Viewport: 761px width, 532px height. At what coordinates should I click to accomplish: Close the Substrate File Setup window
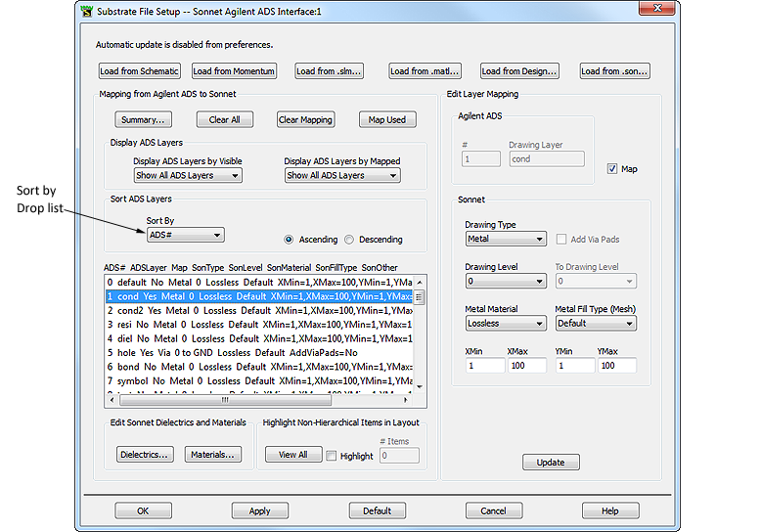(x=656, y=8)
